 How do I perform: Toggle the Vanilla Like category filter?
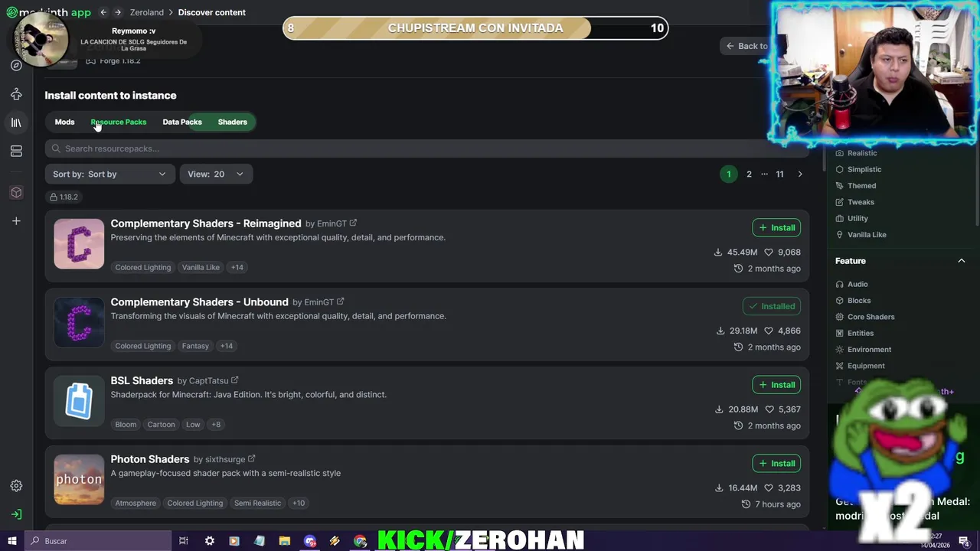[x=861, y=235]
